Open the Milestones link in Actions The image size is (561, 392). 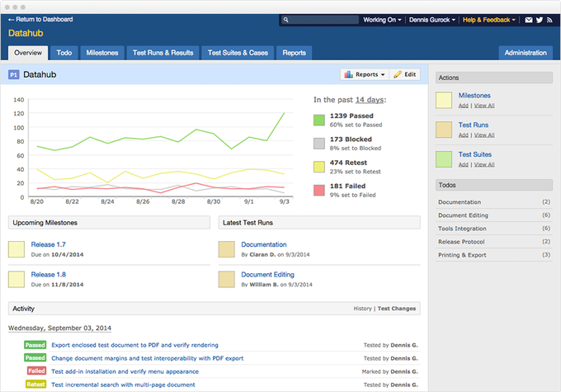tap(474, 96)
